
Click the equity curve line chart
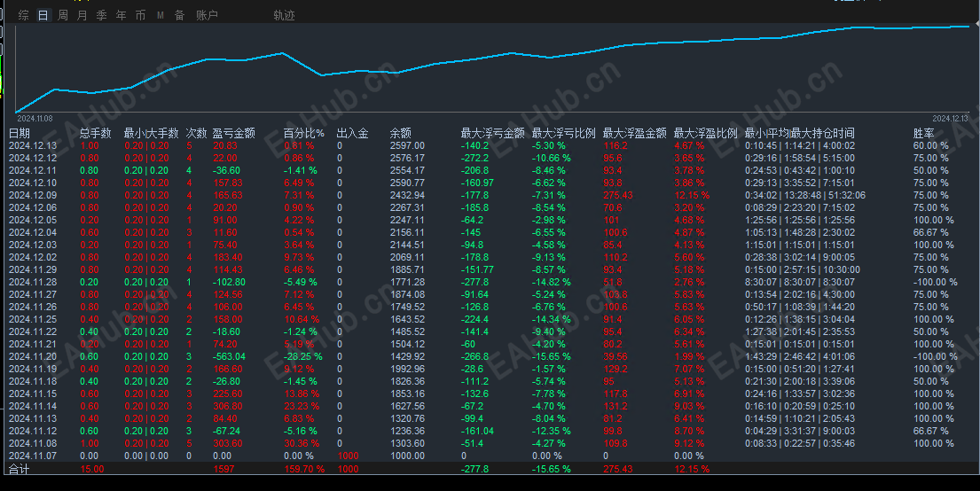[492, 69]
